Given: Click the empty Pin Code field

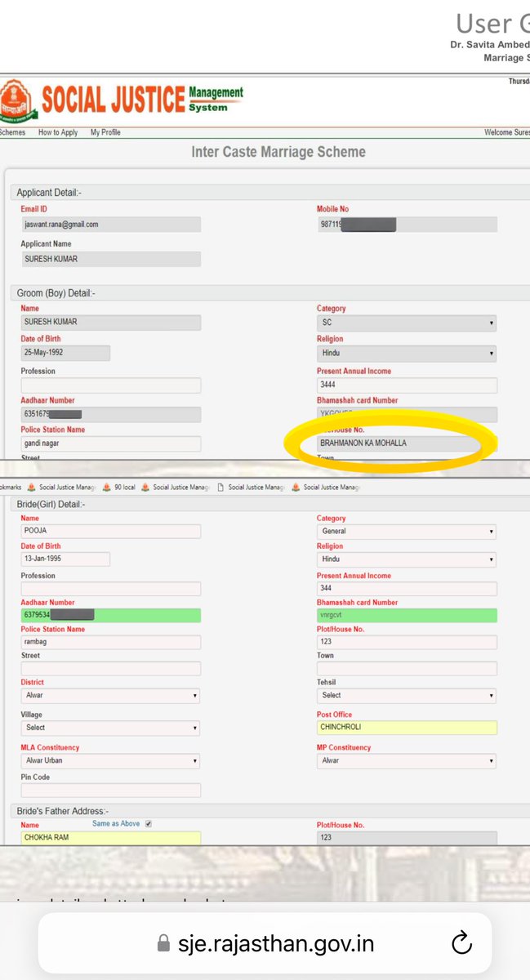Looking at the screenshot, I should (110, 791).
